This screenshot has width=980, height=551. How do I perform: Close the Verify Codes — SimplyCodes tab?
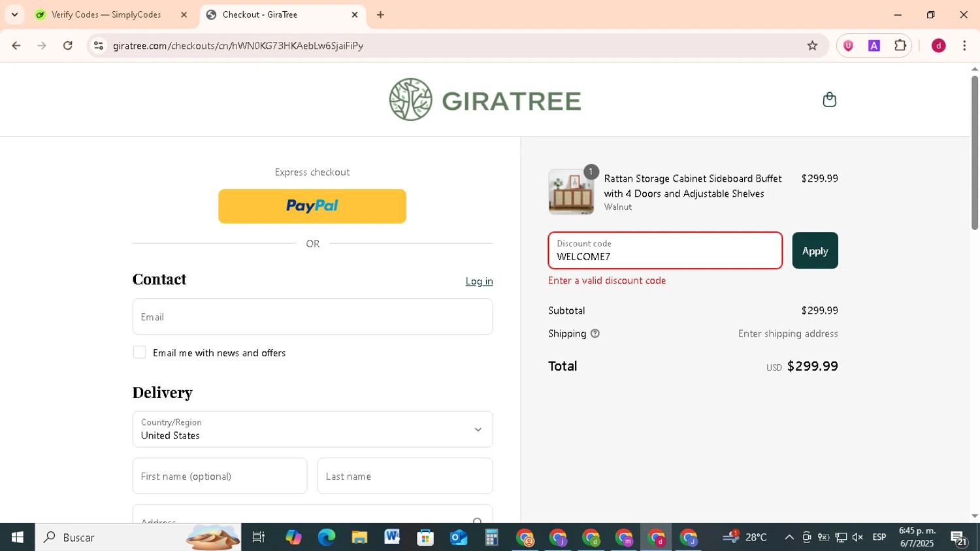click(x=184, y=14)
